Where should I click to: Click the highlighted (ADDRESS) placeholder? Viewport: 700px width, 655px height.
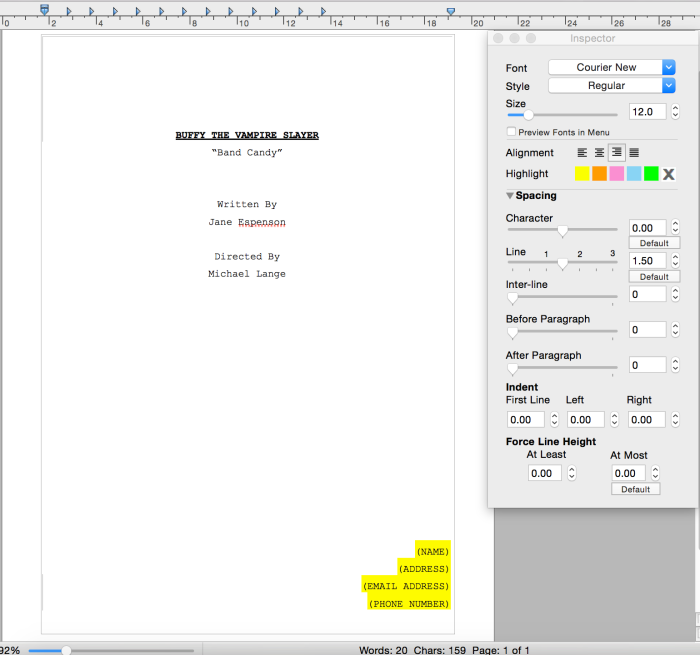pyautogui.click(x=424, y=569)
